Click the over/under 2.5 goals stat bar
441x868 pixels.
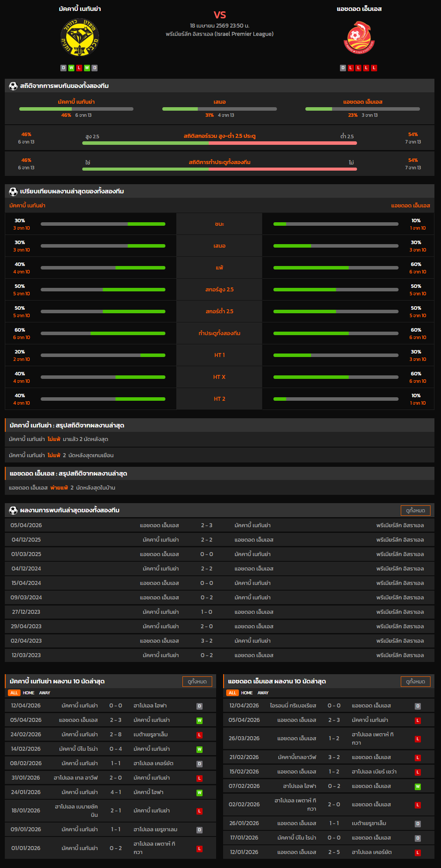[x=219, y=143]
